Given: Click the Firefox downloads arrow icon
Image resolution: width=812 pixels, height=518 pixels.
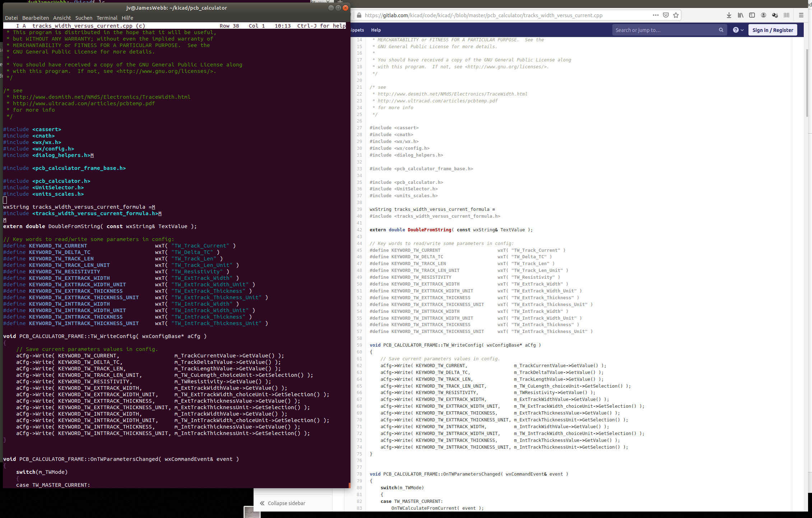Looking at the screenshot, I should 729,15.
